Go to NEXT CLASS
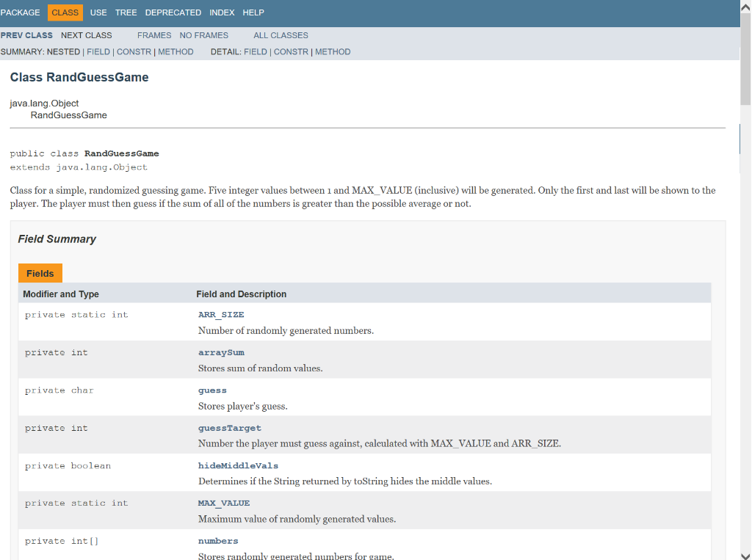Viewport: 752px width, 560px height. pos(86,34)
